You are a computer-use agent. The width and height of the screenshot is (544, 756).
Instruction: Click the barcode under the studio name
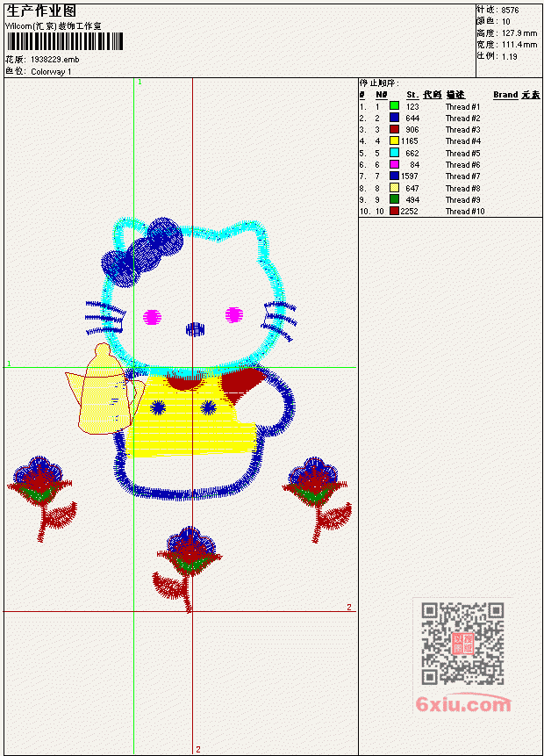click(65, 41)
